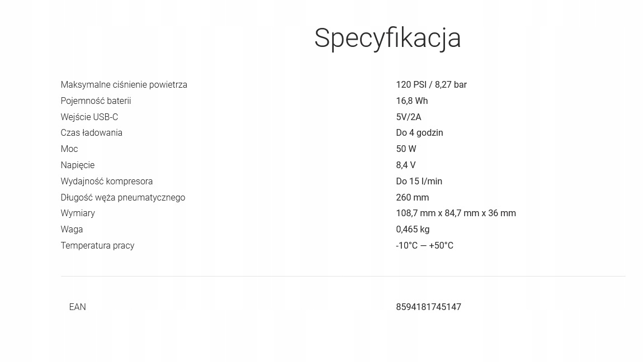Viewport: 644px width, 362px height.
Task: Click the 8,4 V voltage value
Action: point(405,165)
